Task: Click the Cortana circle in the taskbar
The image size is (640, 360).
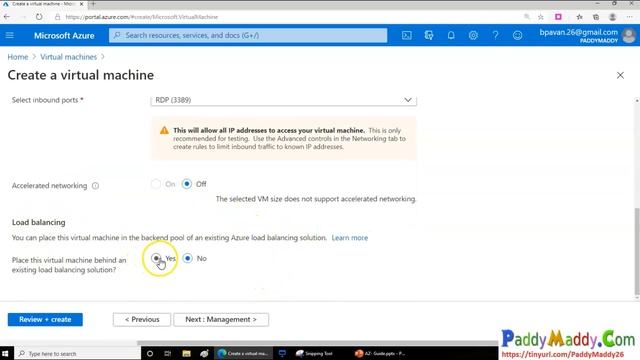Action: click(149, 353)
